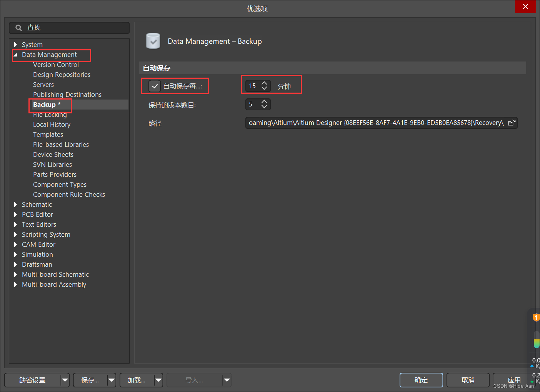Image resolution: width=540 pixels, height=392 pixels.
Task: Click the System tree label
Action: pyautogui.click(x=32, y=45)
